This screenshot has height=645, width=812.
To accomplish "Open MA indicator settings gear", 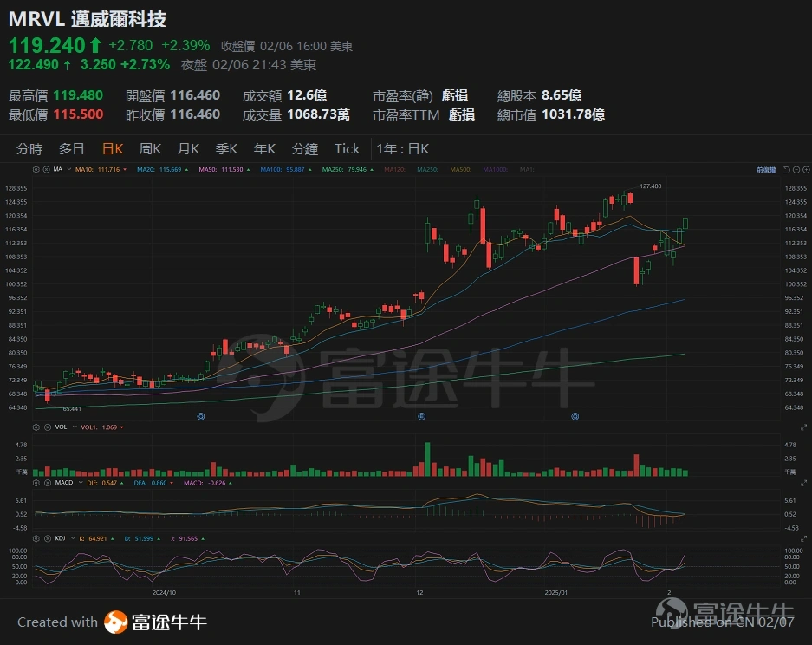I will pos(36,169).
